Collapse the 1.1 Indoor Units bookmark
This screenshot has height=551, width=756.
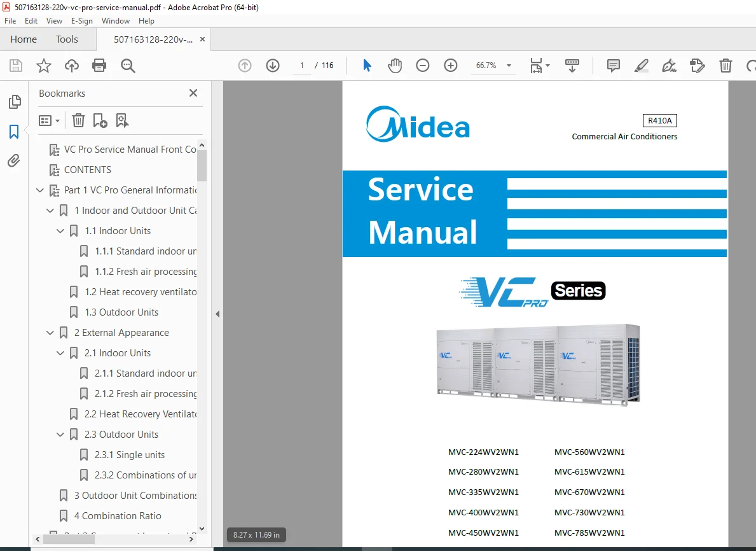[x=60, y=231]
